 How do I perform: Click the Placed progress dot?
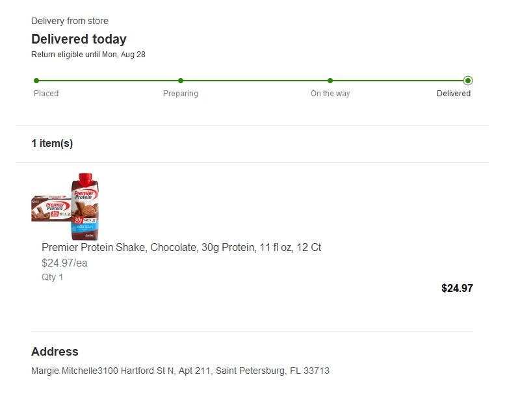click(36, 81)
